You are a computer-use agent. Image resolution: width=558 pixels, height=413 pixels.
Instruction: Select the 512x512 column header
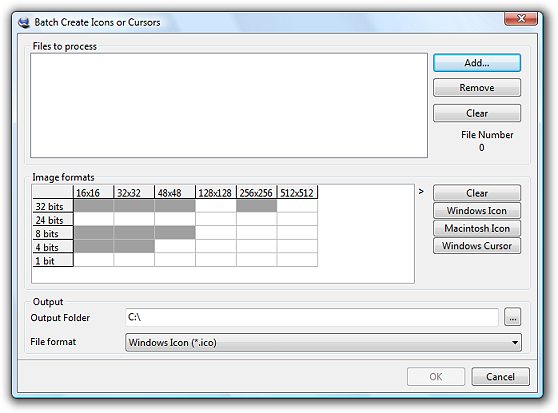click(x=297, y=192)
